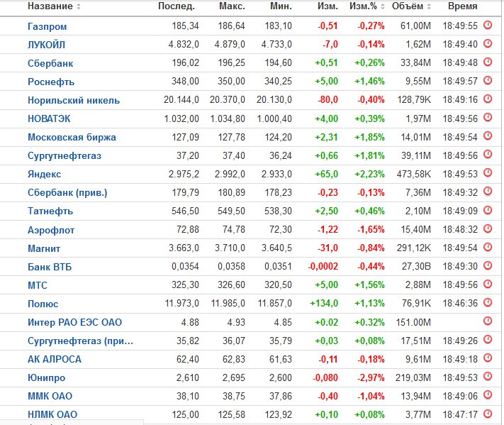Click the clock icon in НОВАТЭК row
Screen dimensions: 504x425
(x=488, y=117)
